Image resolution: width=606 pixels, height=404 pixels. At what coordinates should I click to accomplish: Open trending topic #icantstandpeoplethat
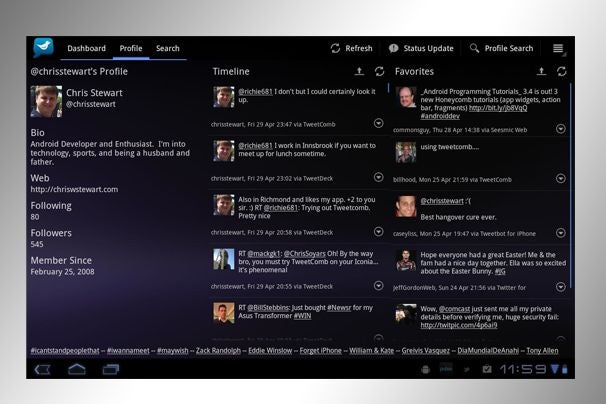pyautogui.click(x=65, y=351)
